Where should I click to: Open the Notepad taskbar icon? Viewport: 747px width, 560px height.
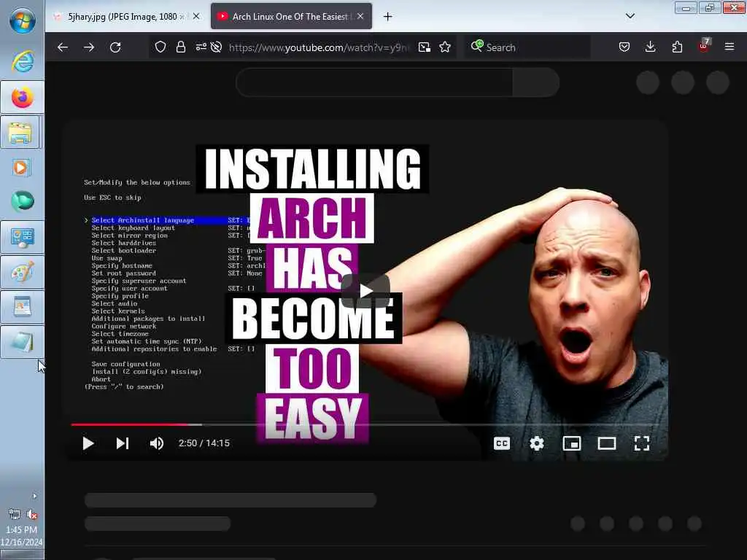pyautogui.click(x=23, y=342)
